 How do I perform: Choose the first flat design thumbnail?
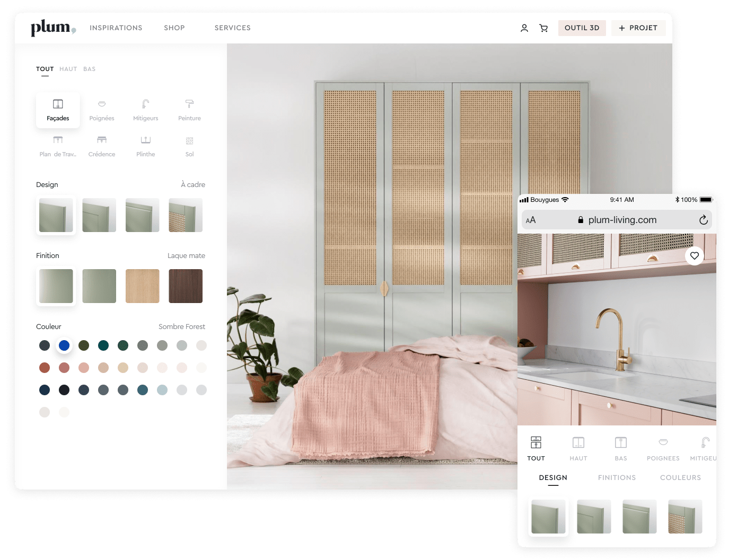pyautogui.click(x=56, y=215)
